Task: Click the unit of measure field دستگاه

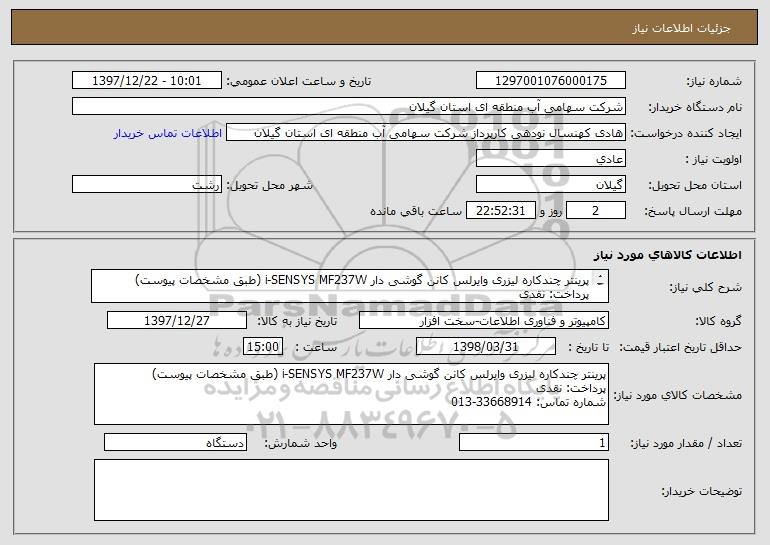Action: point(175,442)
